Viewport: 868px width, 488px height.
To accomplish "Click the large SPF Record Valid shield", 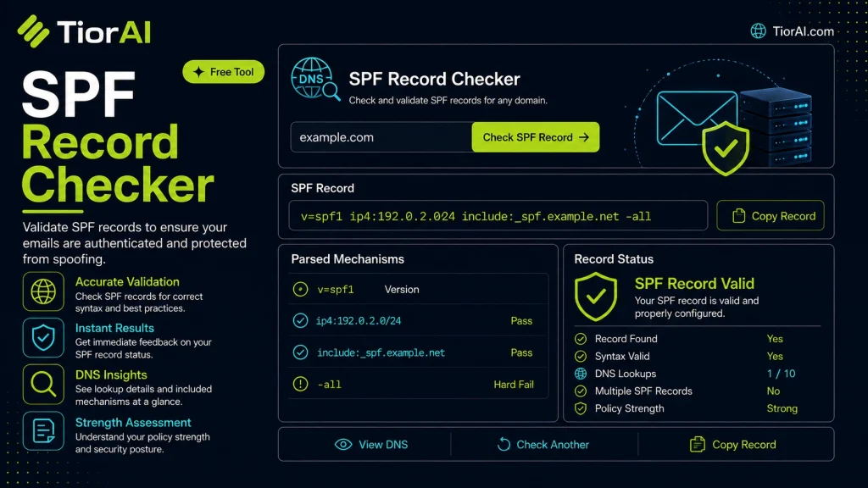I will [x=596, y=297].
